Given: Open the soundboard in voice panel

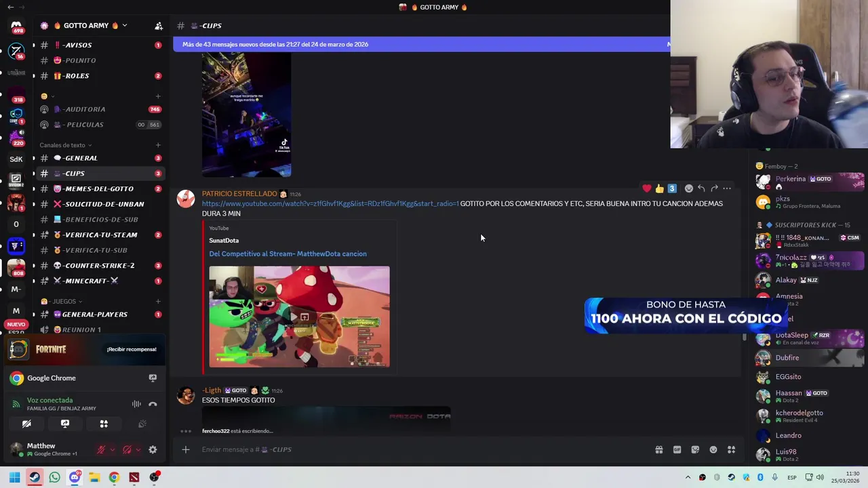Looking at the screenshot, I should pyautogui.click(x=142, y=424).
